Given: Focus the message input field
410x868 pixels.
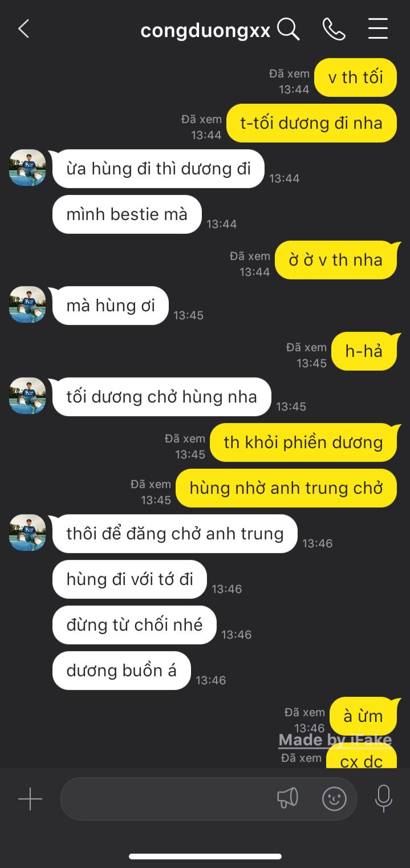Looking at the screenshot, I should click(209, 798).
